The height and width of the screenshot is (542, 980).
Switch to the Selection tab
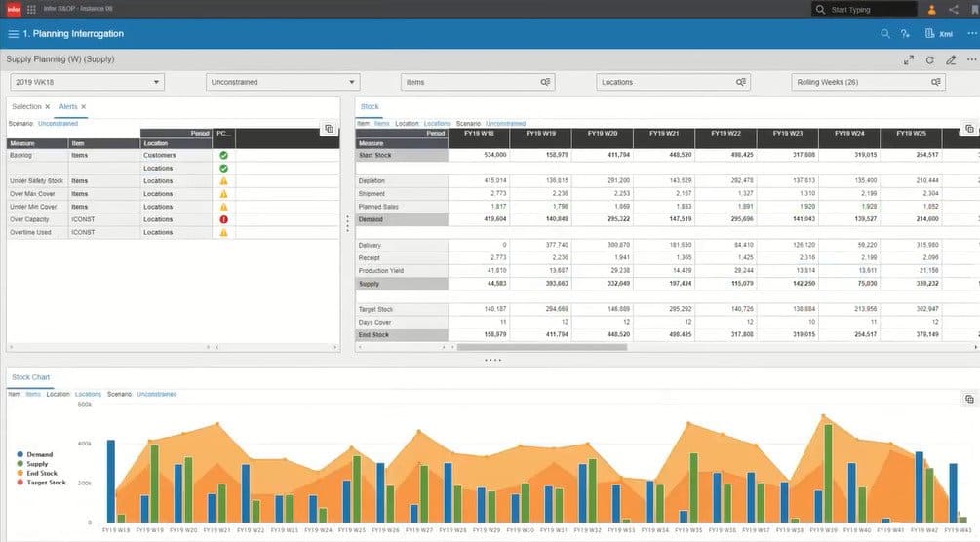point(26,107)
